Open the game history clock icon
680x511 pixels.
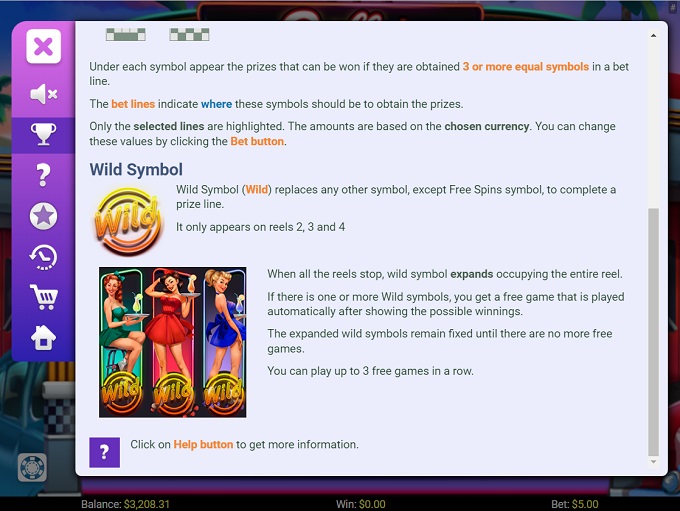(43, 257)
